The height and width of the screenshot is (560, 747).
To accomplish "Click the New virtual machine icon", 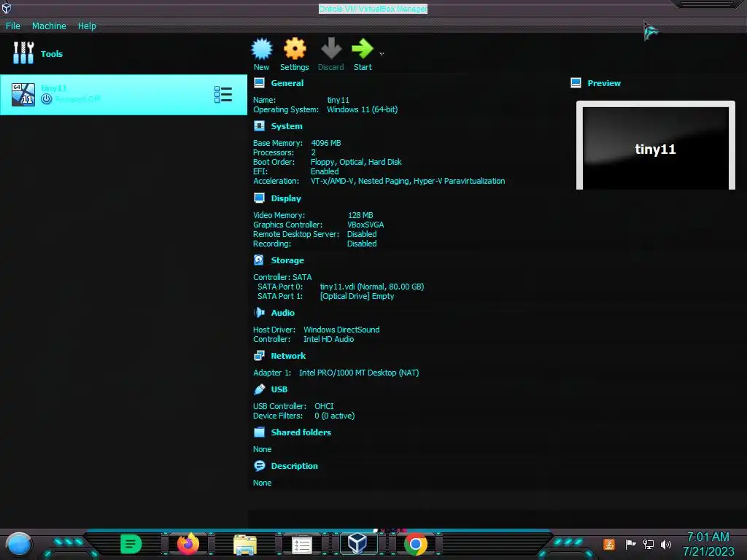I will pos(262,49).
